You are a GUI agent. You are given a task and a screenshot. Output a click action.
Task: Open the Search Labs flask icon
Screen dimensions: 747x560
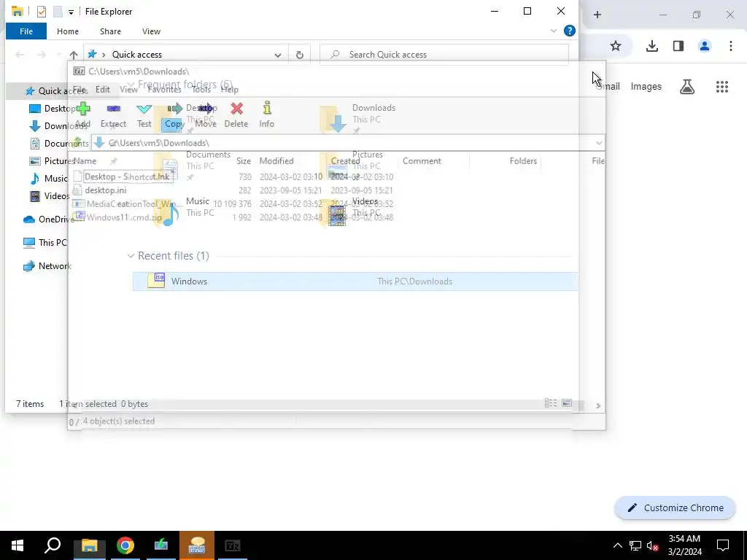coord(687,87)
